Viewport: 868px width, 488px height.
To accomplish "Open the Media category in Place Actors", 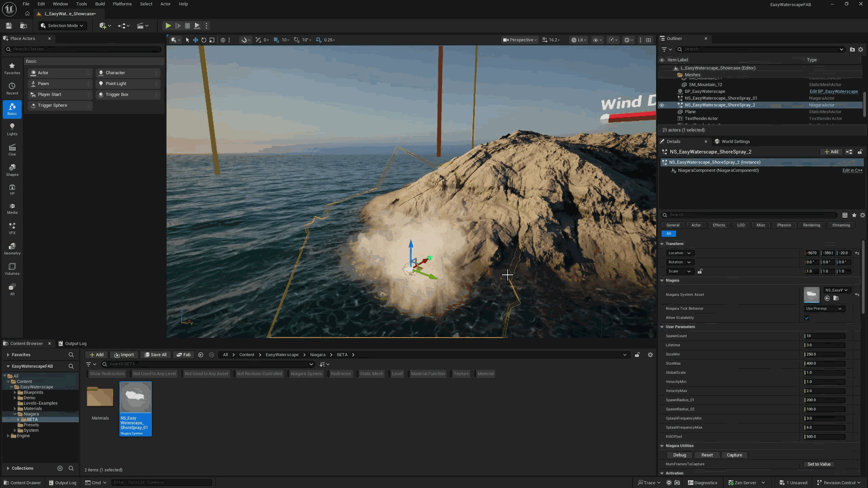I will (12, 208).
